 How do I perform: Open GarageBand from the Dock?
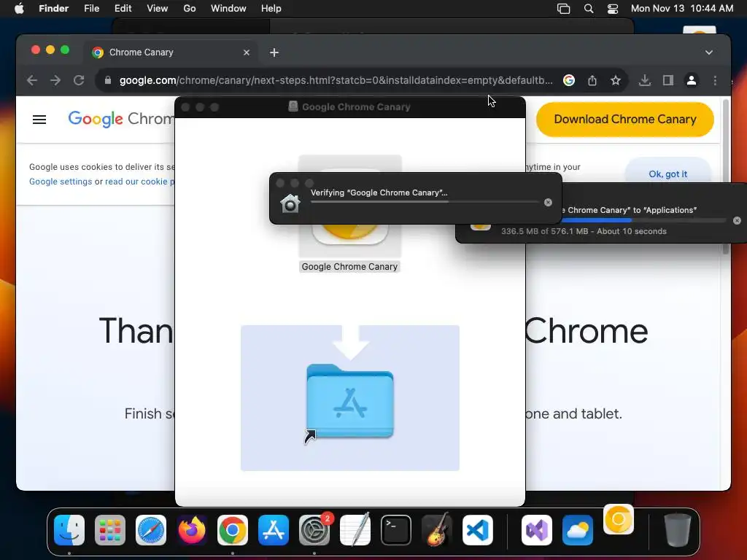click(x=437, y=530)
